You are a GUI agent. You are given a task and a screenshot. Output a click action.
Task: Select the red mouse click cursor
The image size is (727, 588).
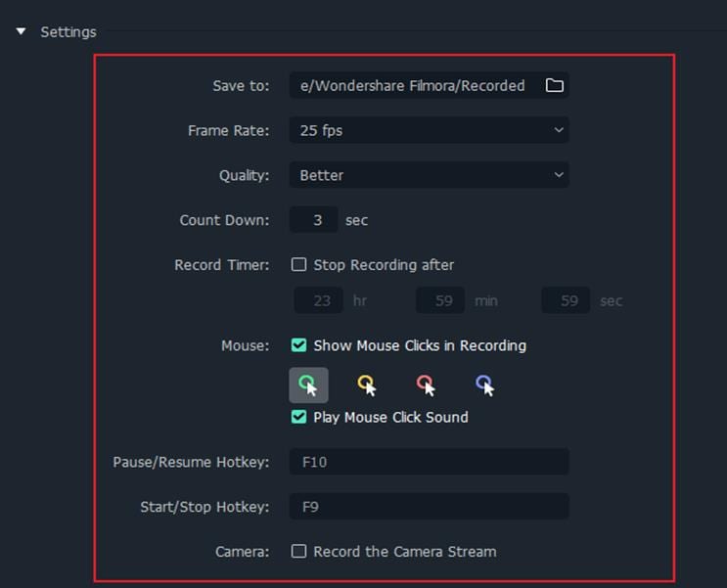coord(426,385)
